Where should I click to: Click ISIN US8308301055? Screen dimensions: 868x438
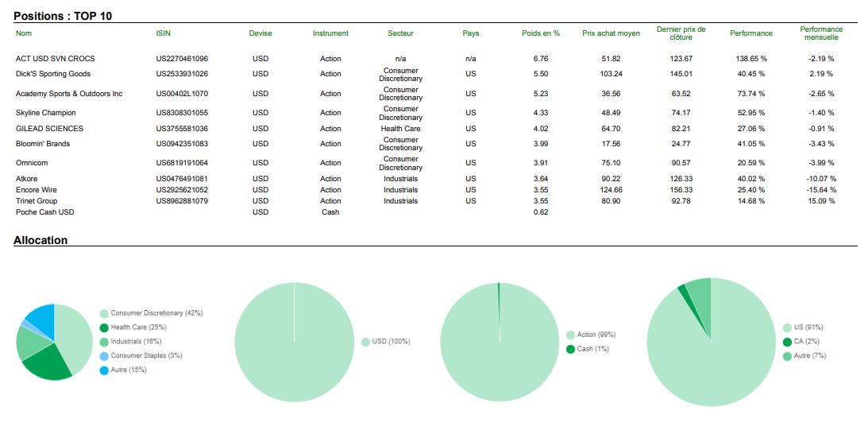click(x=182, y=113)
